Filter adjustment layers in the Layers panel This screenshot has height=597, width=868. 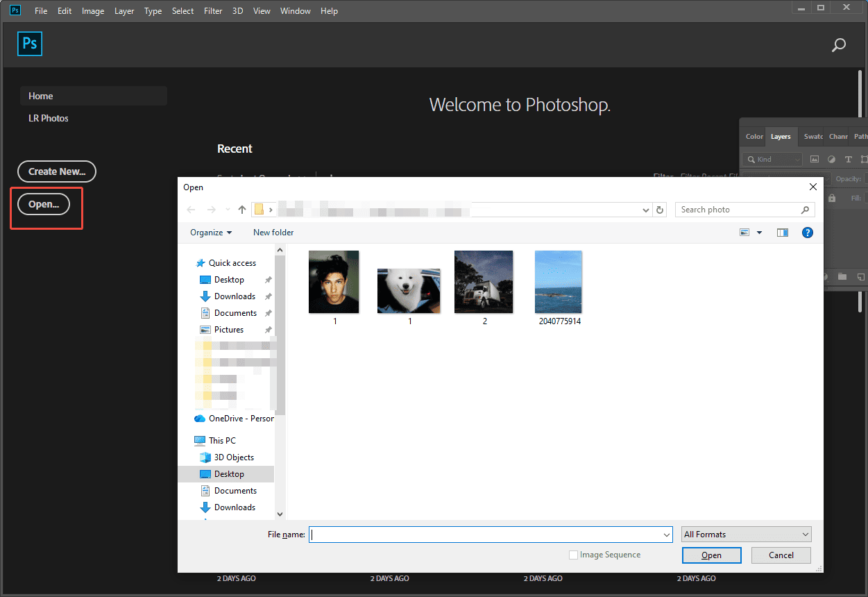[x=832, y=159]
